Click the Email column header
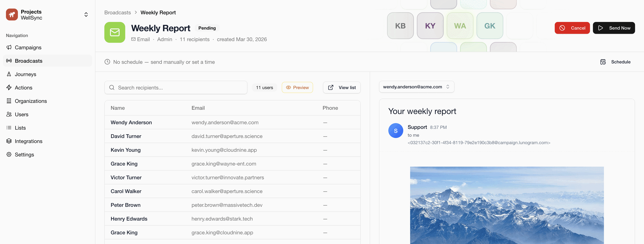The height and width of the screenshot is (244, 644). pyautogui.click(x=198, y=108)
